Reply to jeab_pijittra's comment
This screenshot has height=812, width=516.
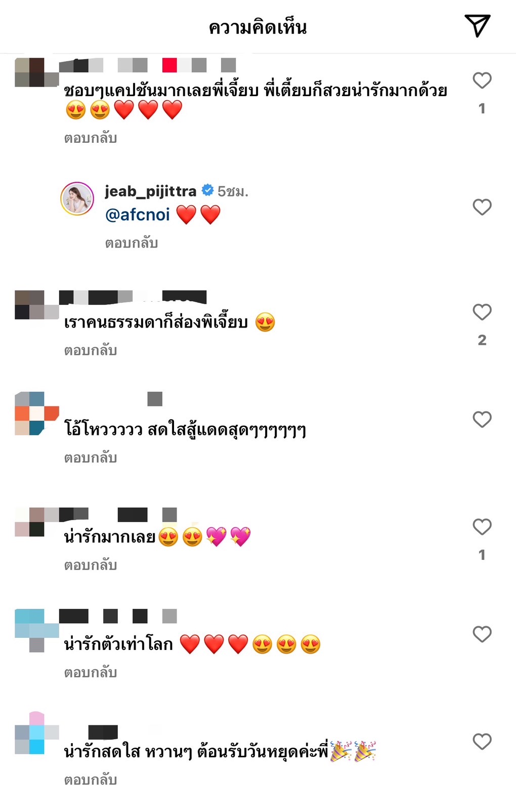point(132,243)
